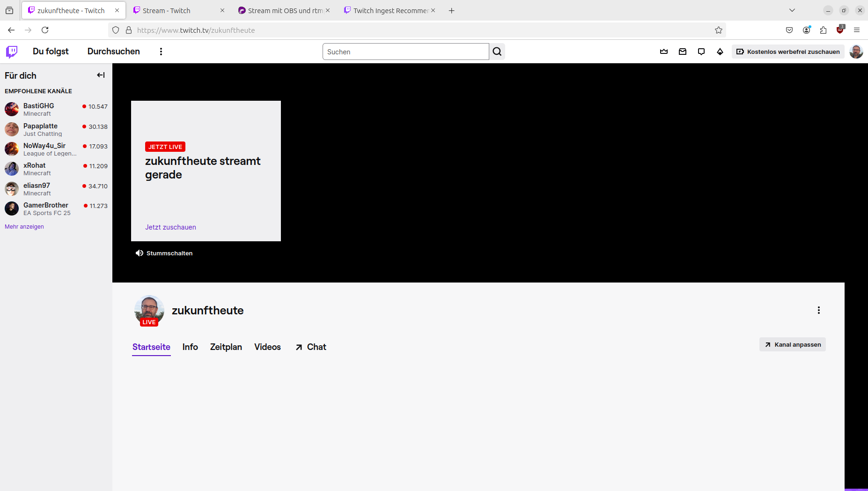The width and height of the screenshot is (868, 491).
Task: Switch to the Zeitplan tab
Action: coord(226,347)
